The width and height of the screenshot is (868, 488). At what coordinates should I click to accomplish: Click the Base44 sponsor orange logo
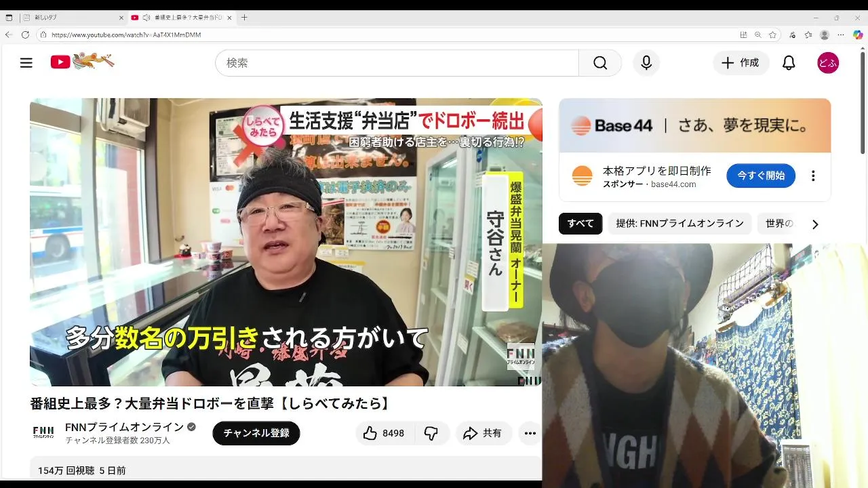click(582, 176)
